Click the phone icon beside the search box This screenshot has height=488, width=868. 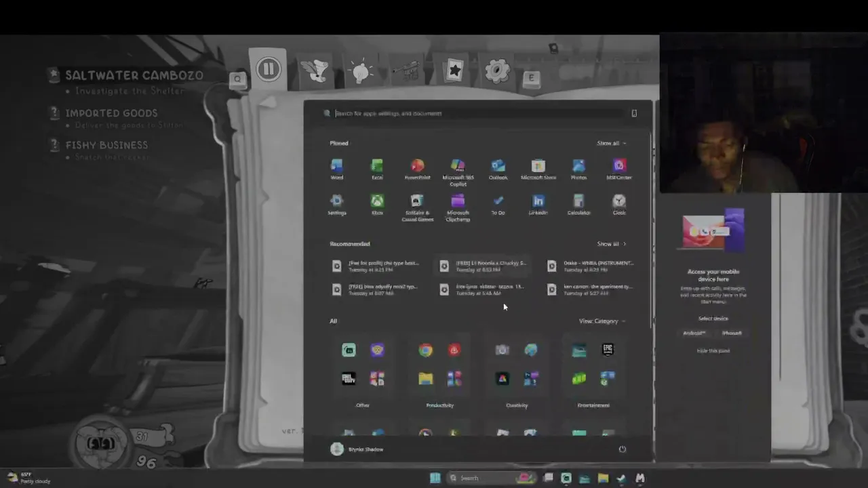634,113
